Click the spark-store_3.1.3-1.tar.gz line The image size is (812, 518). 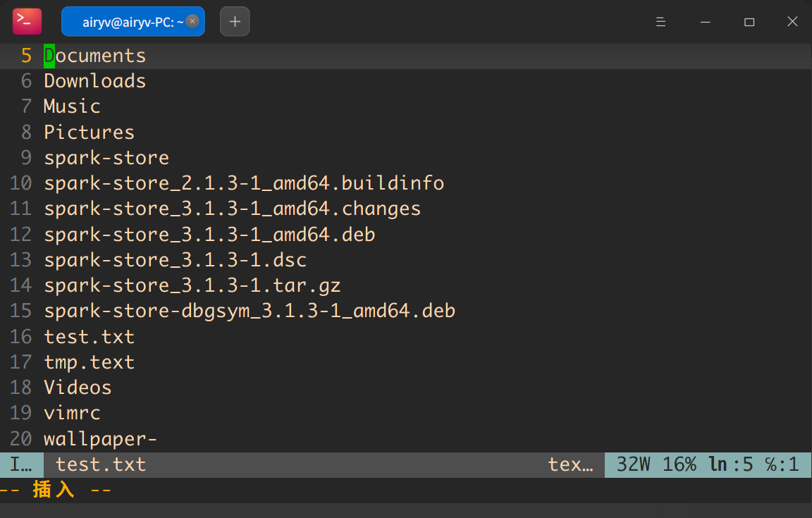pos(192,285)
